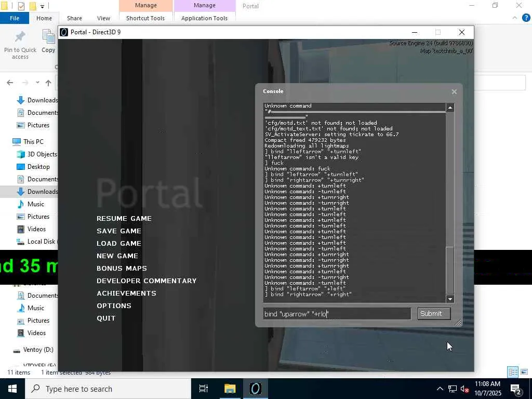Open Videos under This PC
Viewport: 532px width, 399px height.
31,229
